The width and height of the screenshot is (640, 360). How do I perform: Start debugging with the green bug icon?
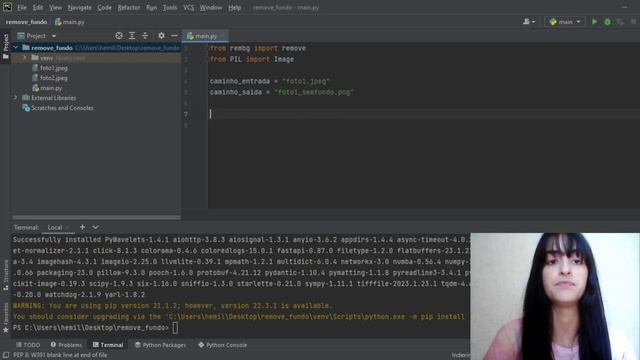tap(607, 22)
